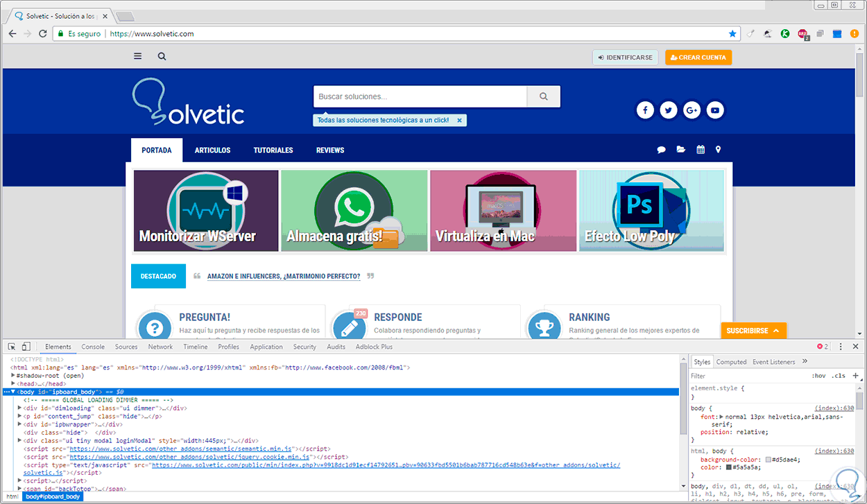Bookmark the page with the star icon
The height and width of the screenshot is (504, 867).
tap(732, 33)
